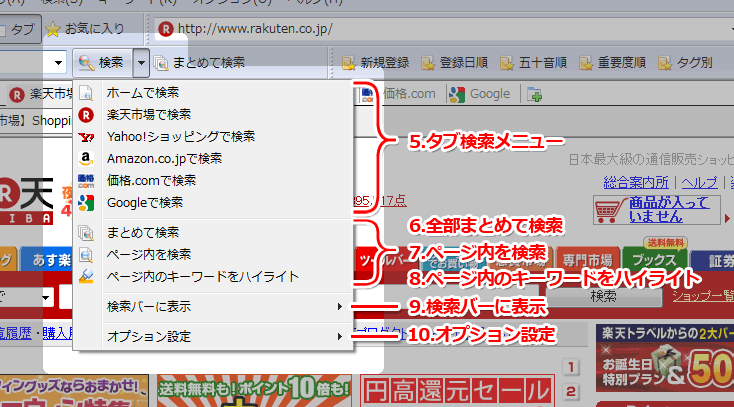
Task: Click the ヘルプ link
Action: [699, 182]
